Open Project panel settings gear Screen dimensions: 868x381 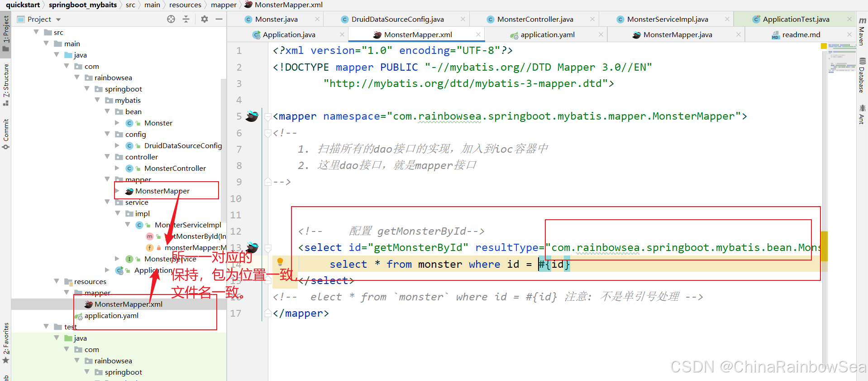[205, 19]
